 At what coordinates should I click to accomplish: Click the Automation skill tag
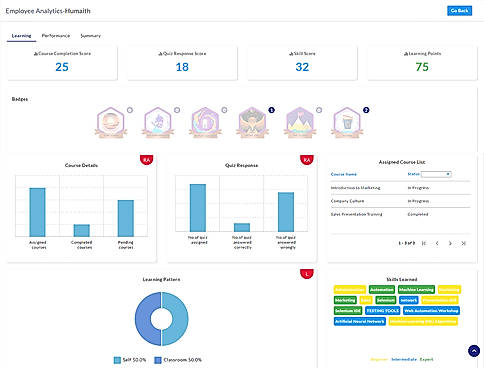[382, 290]
